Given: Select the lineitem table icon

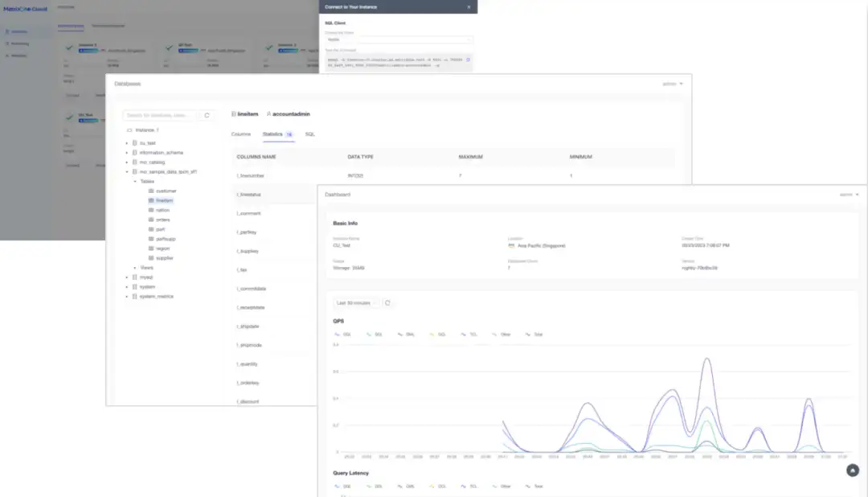Looking at the screenshot, I should 151,200.
